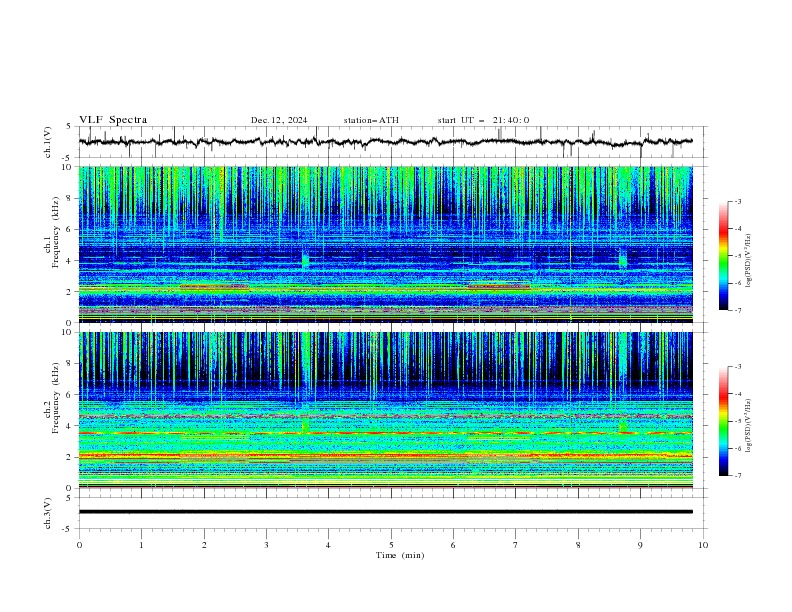Viewport: 792px width, 612px height.
Task: Click the log(PSD) label beside ch.1 colorbar
Action: [x=748, y=261]
